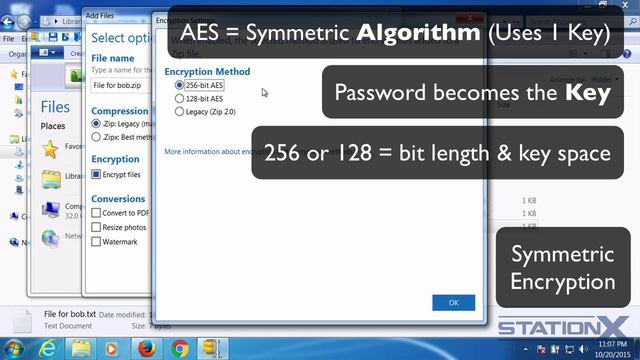Select .Zipx: Best method compression option
The width and height of the screenshot is (640, 360).
click(96, 137)
